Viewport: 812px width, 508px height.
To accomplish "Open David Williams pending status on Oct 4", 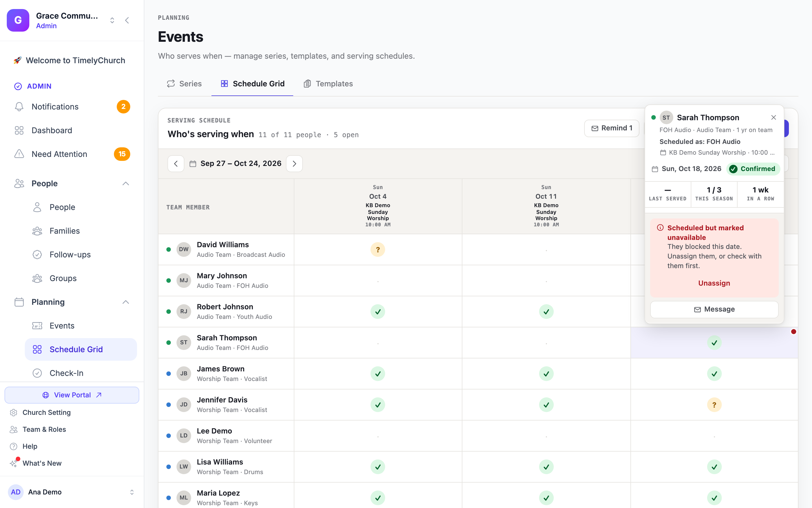I will click(x=378, y=250).
